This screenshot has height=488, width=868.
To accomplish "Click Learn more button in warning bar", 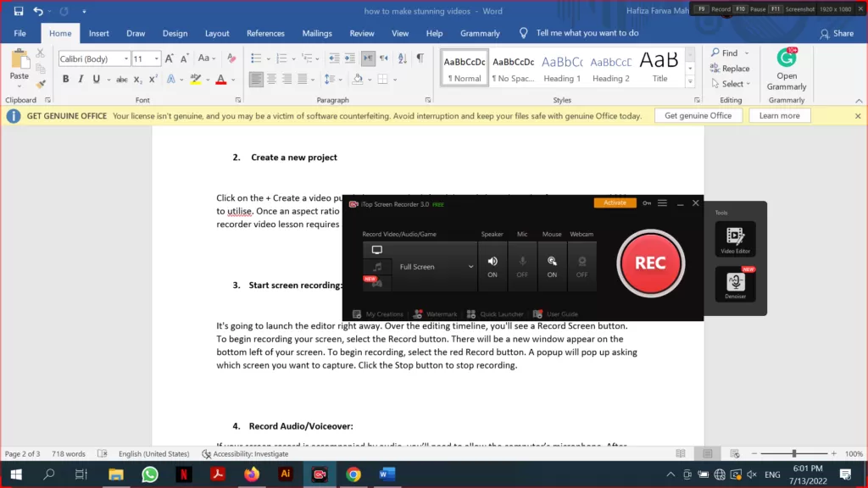I will pyautogui.click(x=780, y=115).
